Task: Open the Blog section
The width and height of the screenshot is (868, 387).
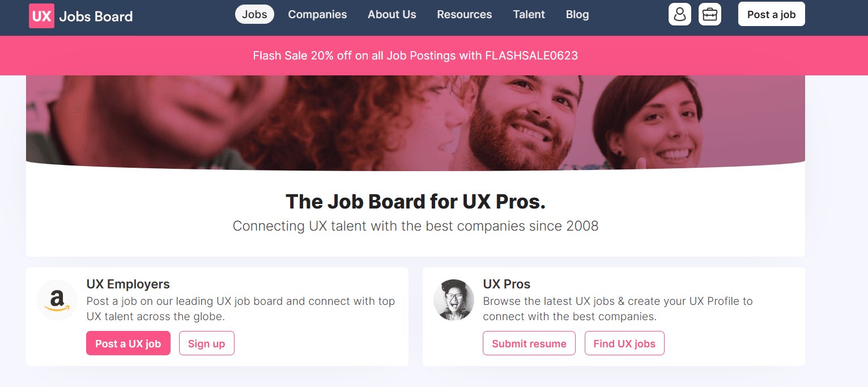Action: [577, 14]
